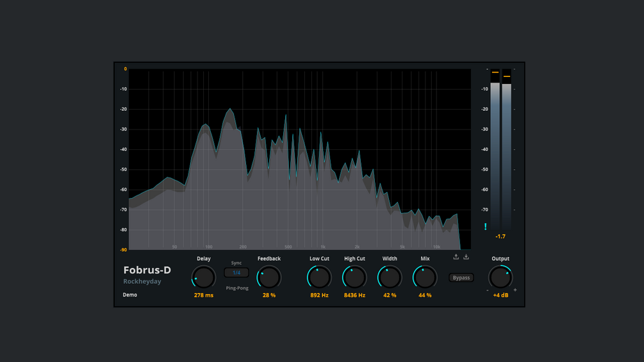Click the Fobrus-D plugin title
The image size is (644, 362).
(147, 270)
